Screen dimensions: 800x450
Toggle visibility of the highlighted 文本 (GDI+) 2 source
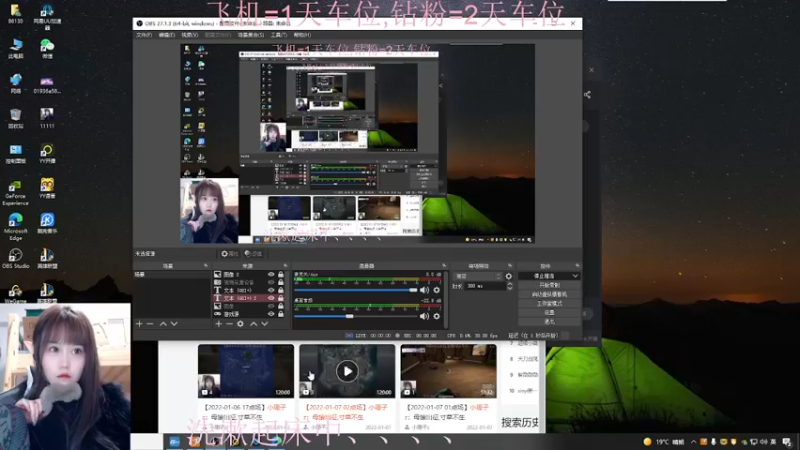271,298
